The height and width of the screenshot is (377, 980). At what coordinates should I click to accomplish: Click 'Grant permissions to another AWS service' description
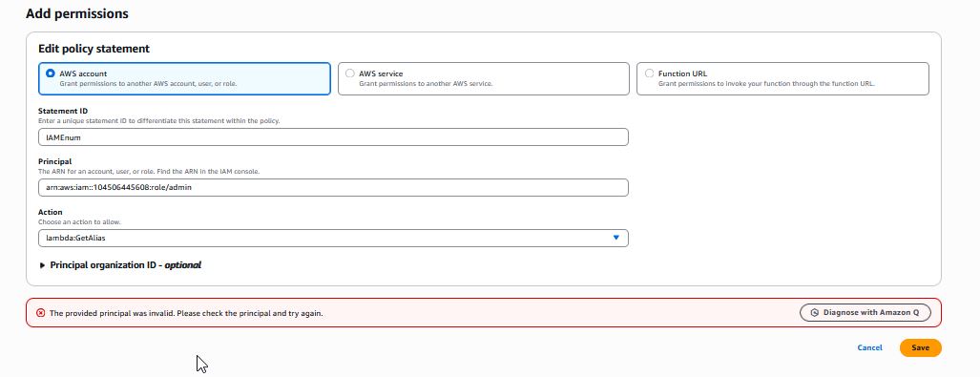426,83
